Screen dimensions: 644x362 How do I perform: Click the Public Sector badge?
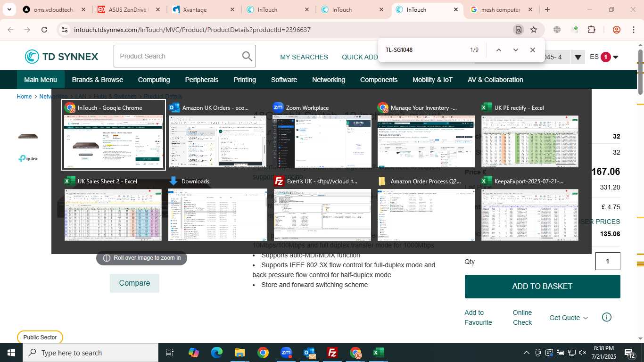(x=40, y=337)
